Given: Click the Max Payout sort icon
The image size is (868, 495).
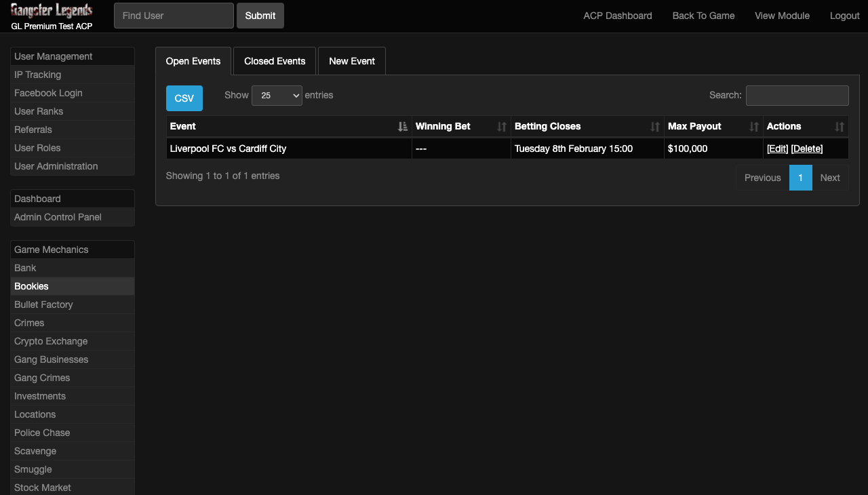Looking at the screenshot, I should click(753, 127).
